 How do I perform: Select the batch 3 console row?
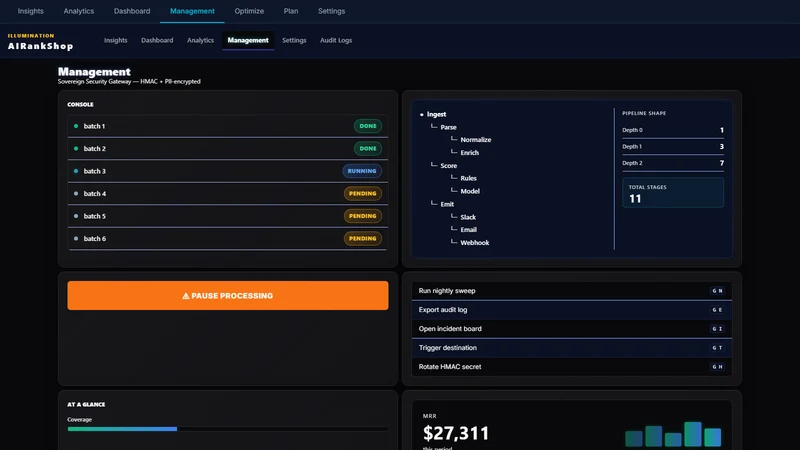pyautogui.click(x=228, y=171)
